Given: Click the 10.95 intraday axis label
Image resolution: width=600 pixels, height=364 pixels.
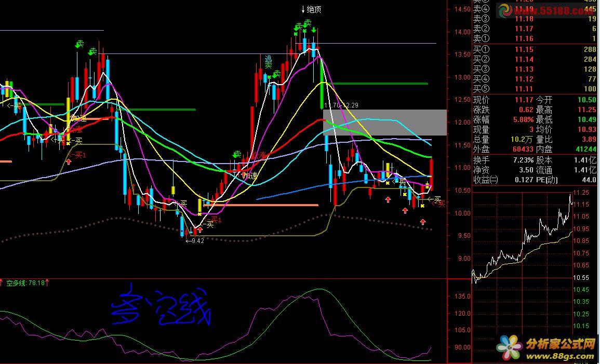Looking at the screenshot, I should [x=581, y=229].
